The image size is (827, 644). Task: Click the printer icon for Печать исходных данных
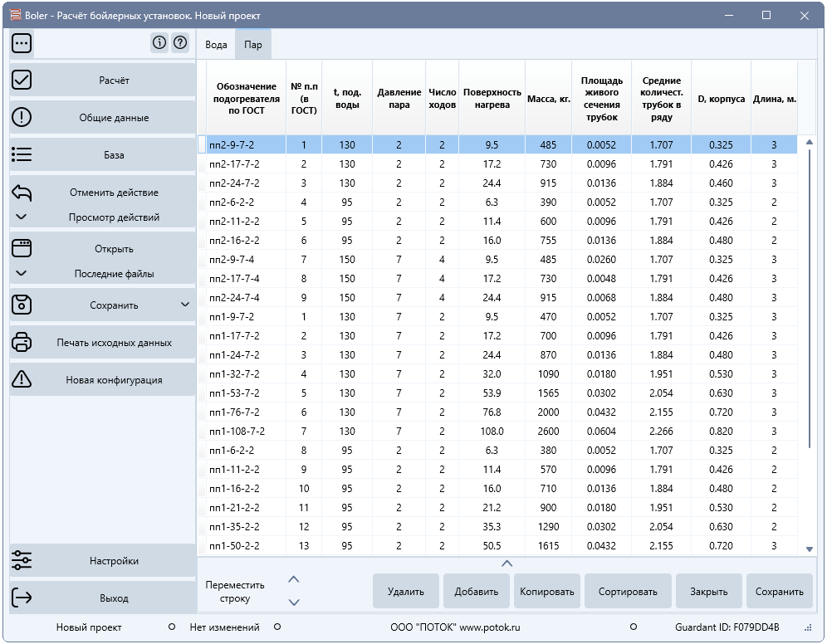(x=22, y=342)
